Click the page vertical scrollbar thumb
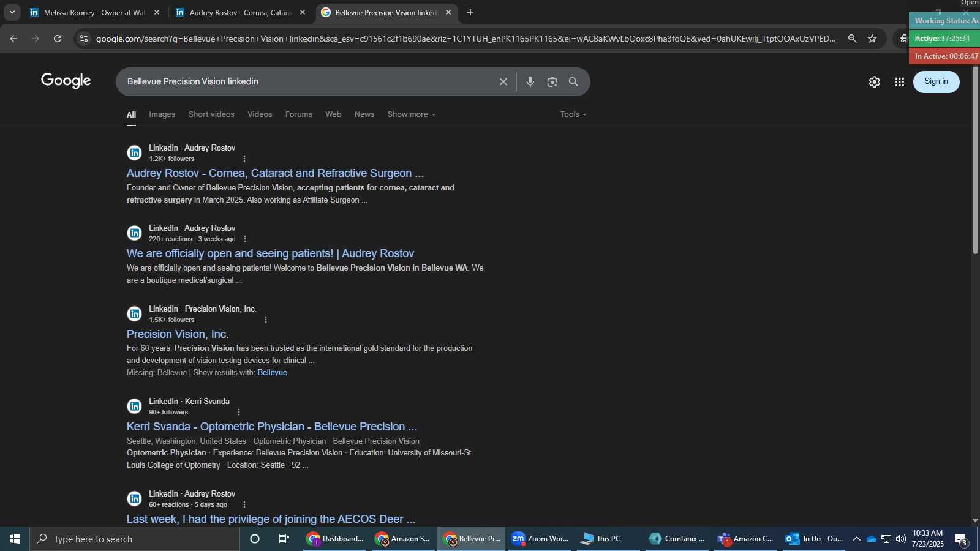 pos(975,159)
